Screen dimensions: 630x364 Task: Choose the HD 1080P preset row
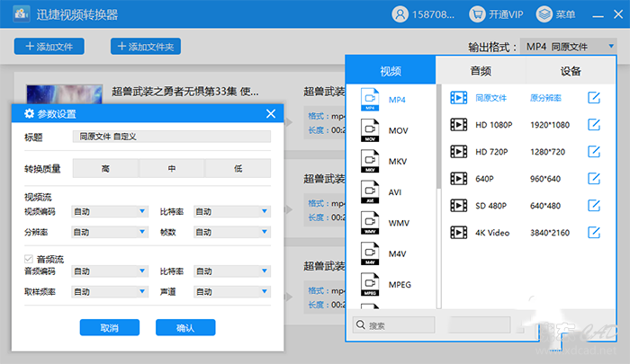pyautogui.click(x=526, y=125)
